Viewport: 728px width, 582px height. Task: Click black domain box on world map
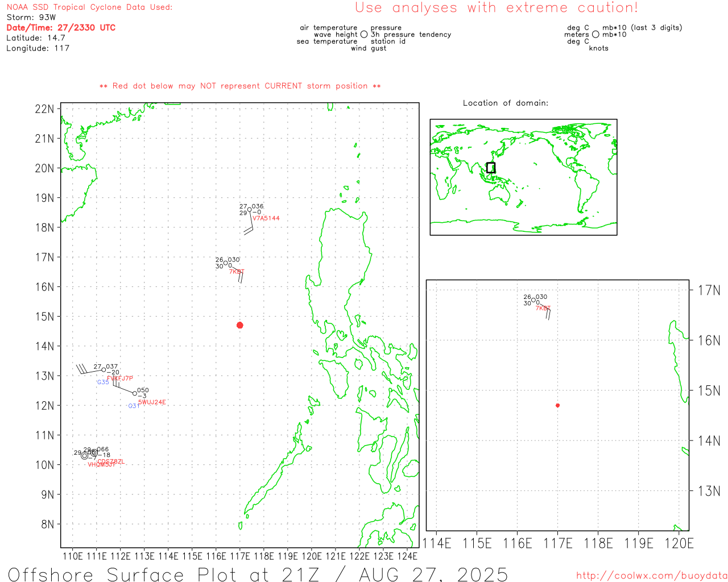(491, 168)
